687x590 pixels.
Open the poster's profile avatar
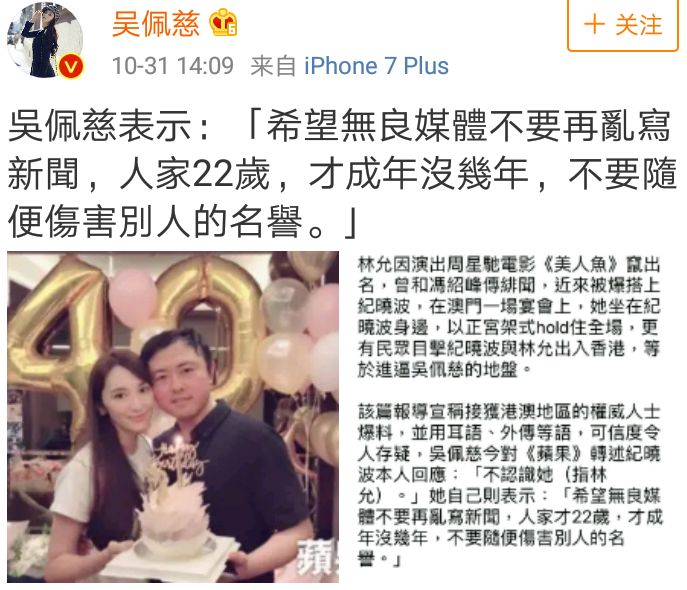pos(45,39)
